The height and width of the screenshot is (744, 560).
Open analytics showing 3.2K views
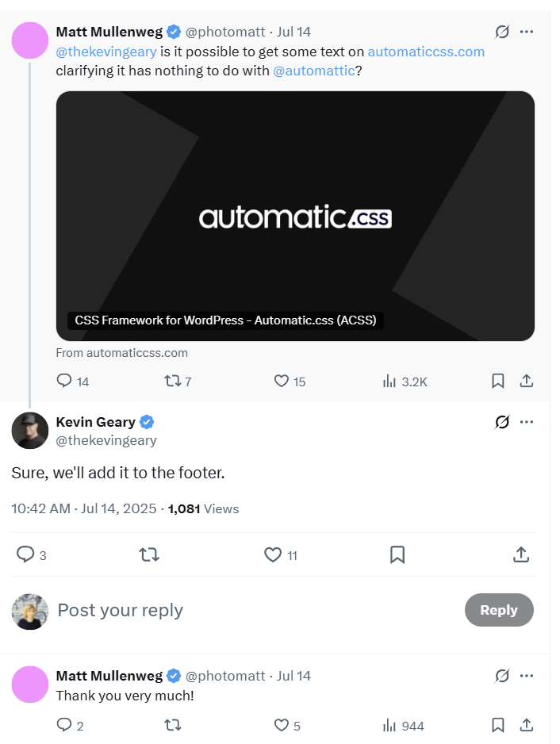tap(389, 381)
